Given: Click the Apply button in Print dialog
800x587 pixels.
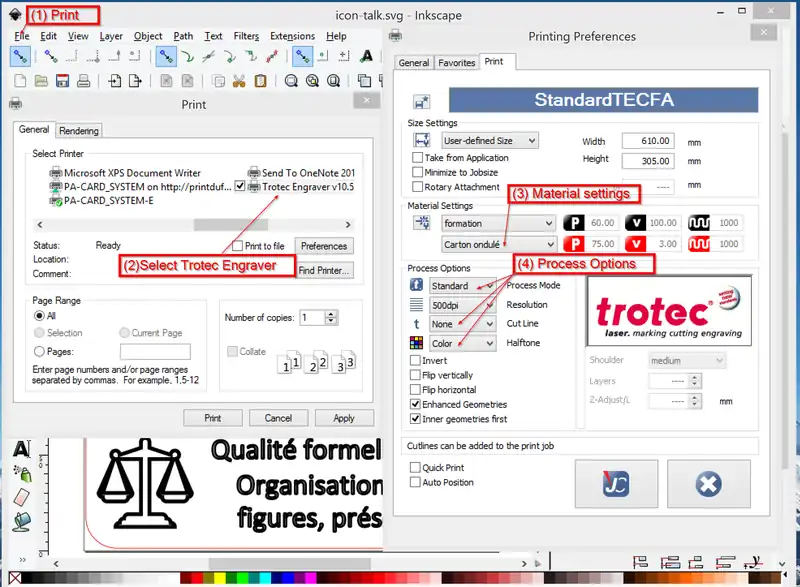Looking at the screenshot, I should (343, 418).
